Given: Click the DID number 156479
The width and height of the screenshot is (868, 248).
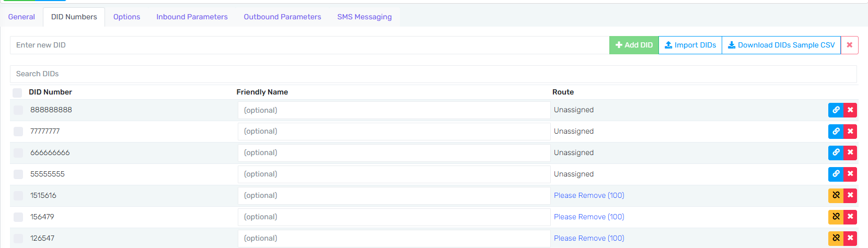Looking at the screenshot, I should click(x=42, y=217).
